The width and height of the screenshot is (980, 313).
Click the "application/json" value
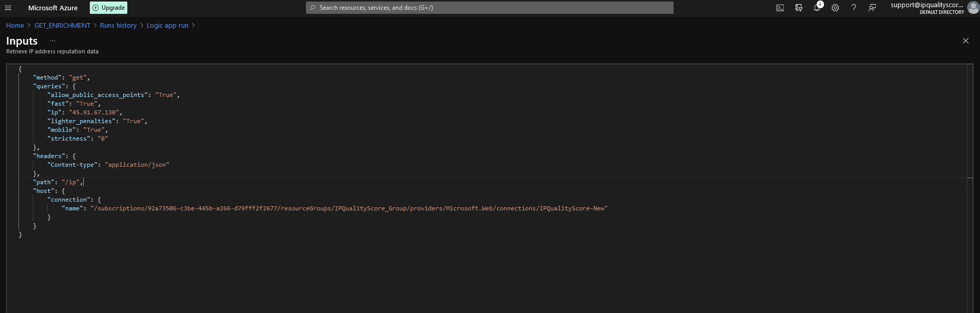coord(137,165)
